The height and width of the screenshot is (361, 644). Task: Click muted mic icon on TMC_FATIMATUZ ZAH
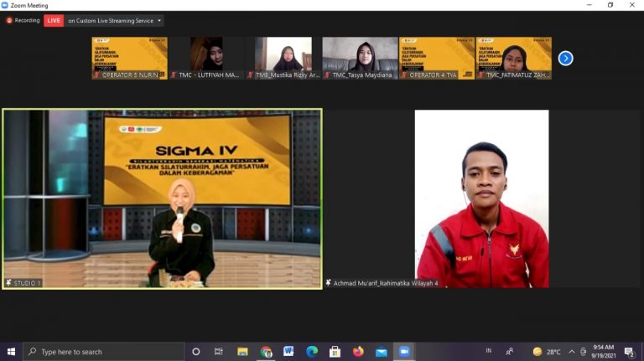pyautogui.click(x=480, y=75)
